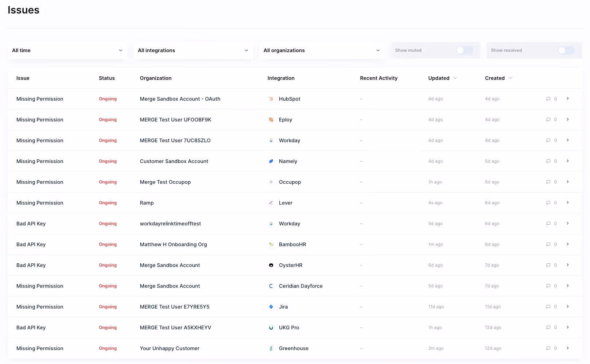Open OysterHR issue with row chevron
The width and height of the screenshot is (590, 364).
568,265
